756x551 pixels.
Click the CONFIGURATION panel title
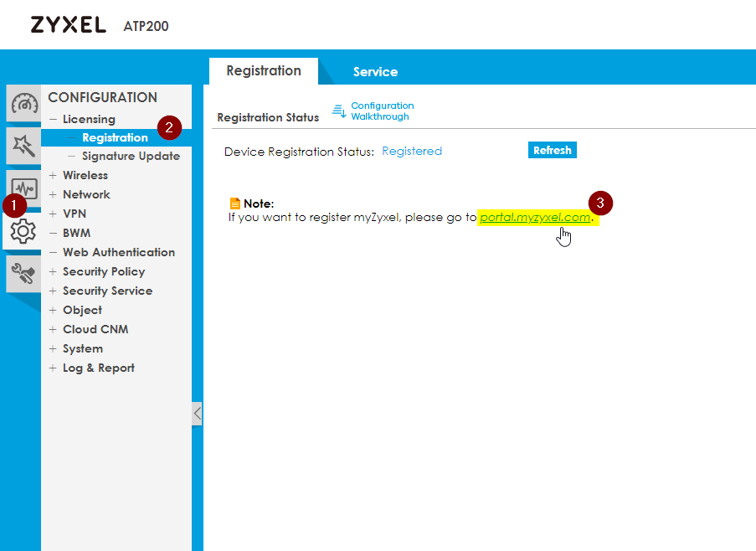point(102,97)
